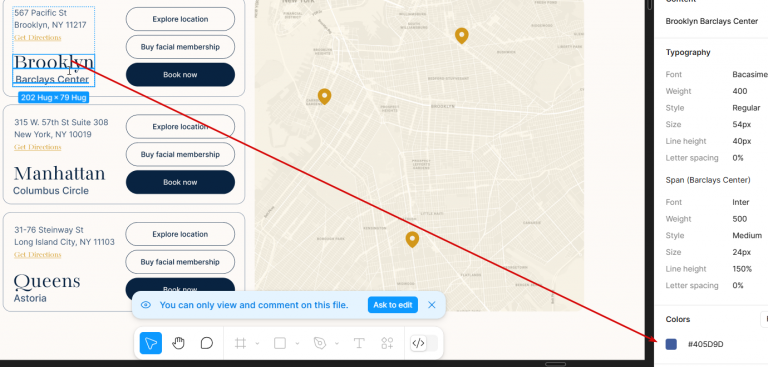Image resolution: width=768 pixels, height=367 pixels.
Task: Click Book now for Manhattan
Action: pyautogui.click(x=180, y=182)
